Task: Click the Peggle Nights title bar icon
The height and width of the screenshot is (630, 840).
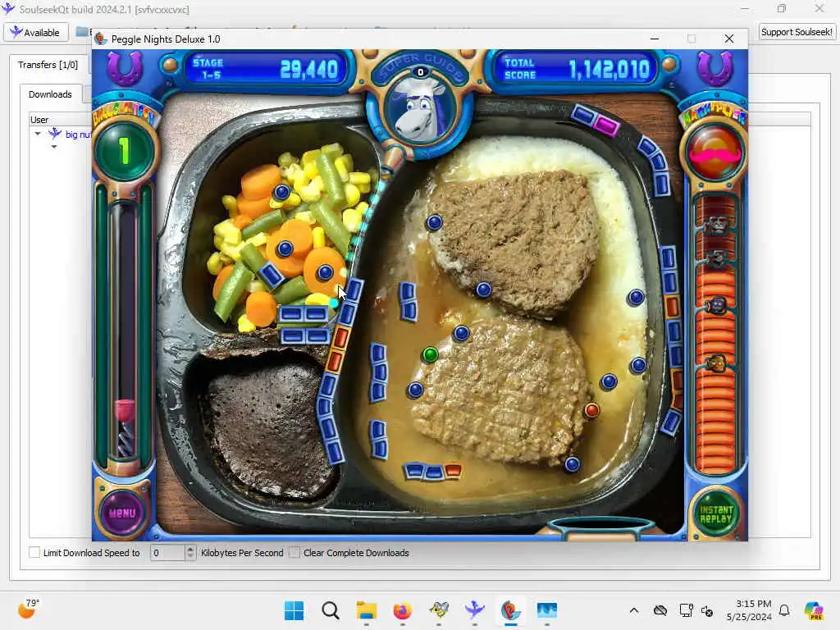Action: [101, 39]
